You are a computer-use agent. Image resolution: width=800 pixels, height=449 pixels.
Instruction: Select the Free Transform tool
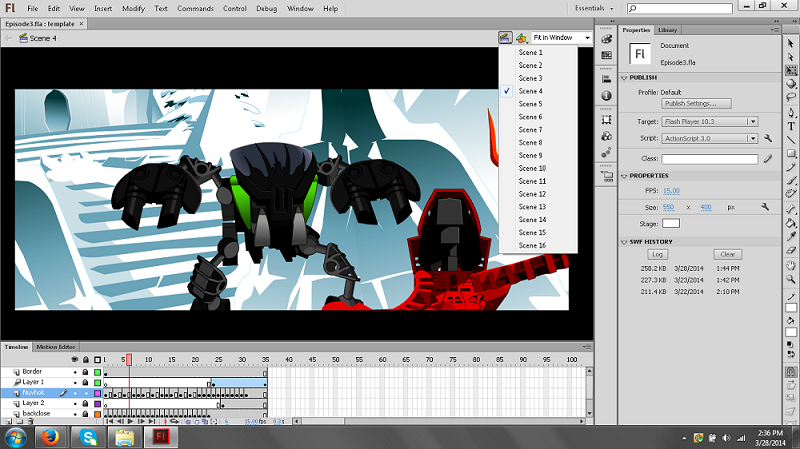tap(791, 70)
